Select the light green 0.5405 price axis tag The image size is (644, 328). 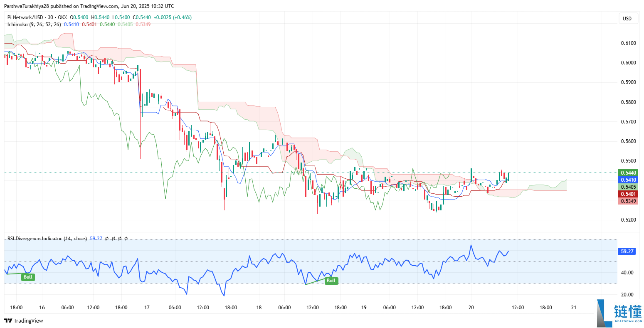point(628,187)
